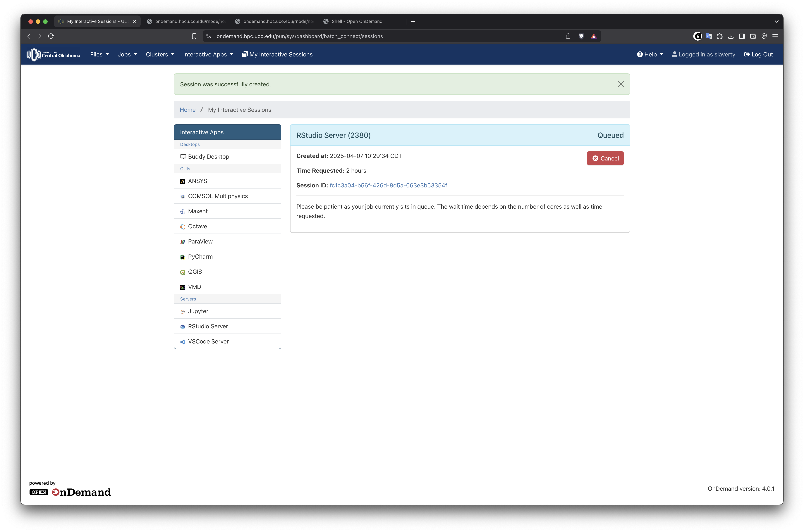Expand the Help dropdown menu

[650, 54]
